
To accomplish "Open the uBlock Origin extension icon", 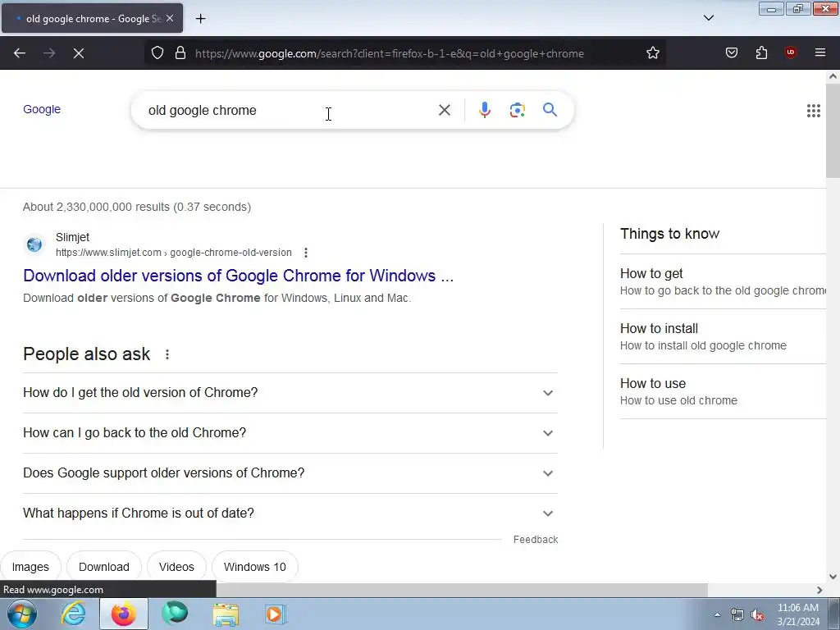I will [x=791, y=53].
